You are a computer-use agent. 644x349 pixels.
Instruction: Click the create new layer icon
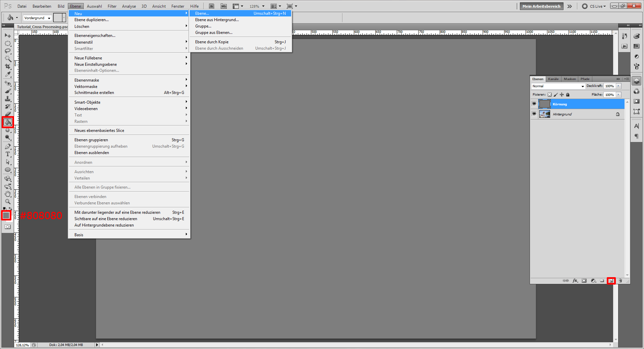(611, 281)
